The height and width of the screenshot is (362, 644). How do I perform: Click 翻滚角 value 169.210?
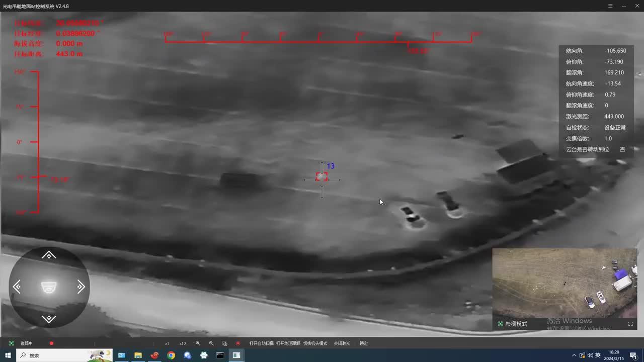(614, 72)
